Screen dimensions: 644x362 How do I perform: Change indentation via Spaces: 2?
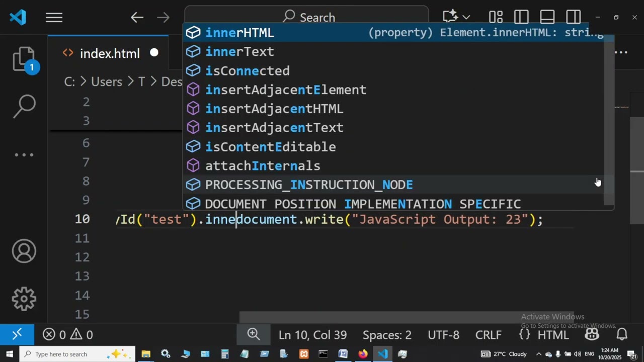click(x=387, y=335)
